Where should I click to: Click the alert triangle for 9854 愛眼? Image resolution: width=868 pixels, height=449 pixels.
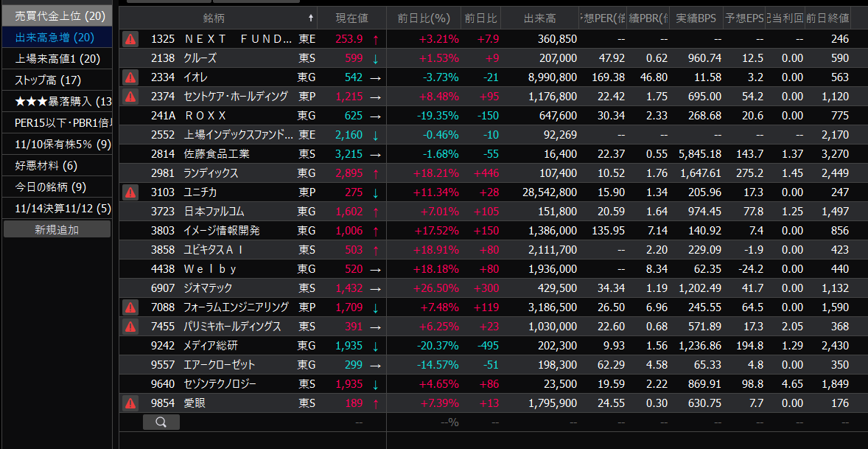pos(130,403)
